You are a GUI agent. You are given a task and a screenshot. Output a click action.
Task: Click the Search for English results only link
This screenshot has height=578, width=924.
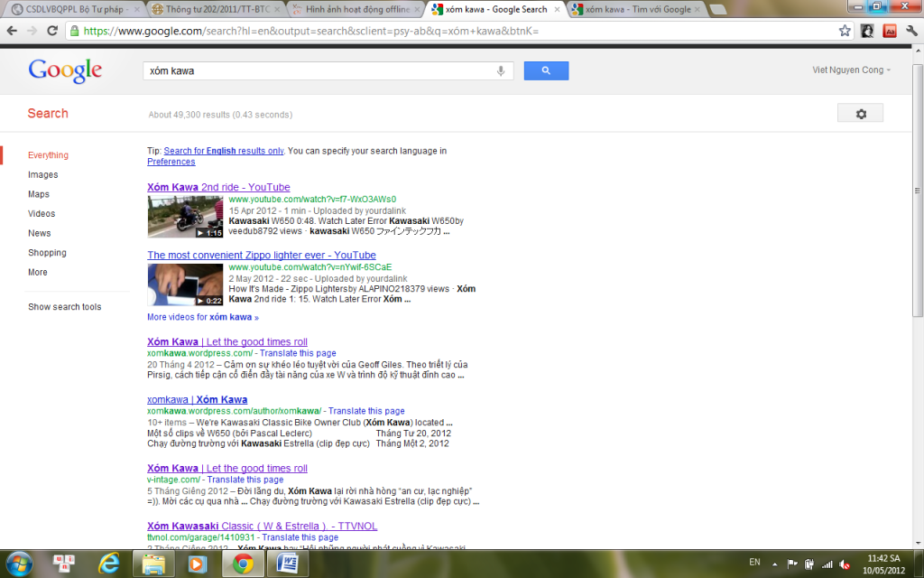(224, 151)
